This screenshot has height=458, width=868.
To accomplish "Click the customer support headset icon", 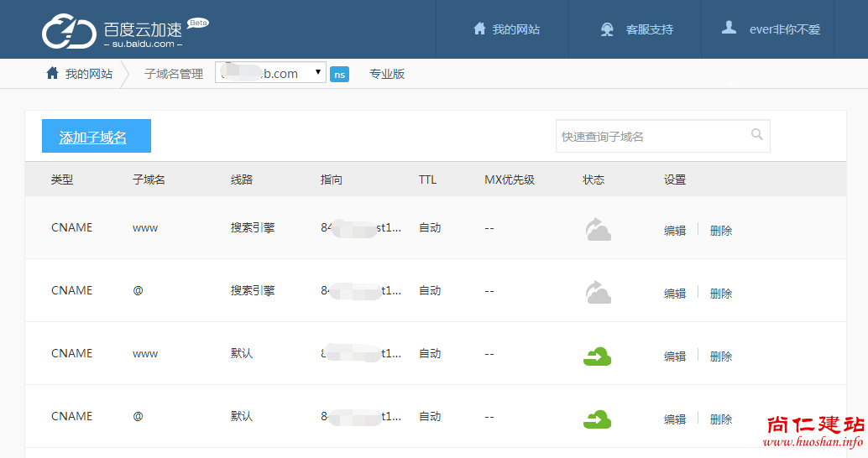I will [x=607, y=29].
